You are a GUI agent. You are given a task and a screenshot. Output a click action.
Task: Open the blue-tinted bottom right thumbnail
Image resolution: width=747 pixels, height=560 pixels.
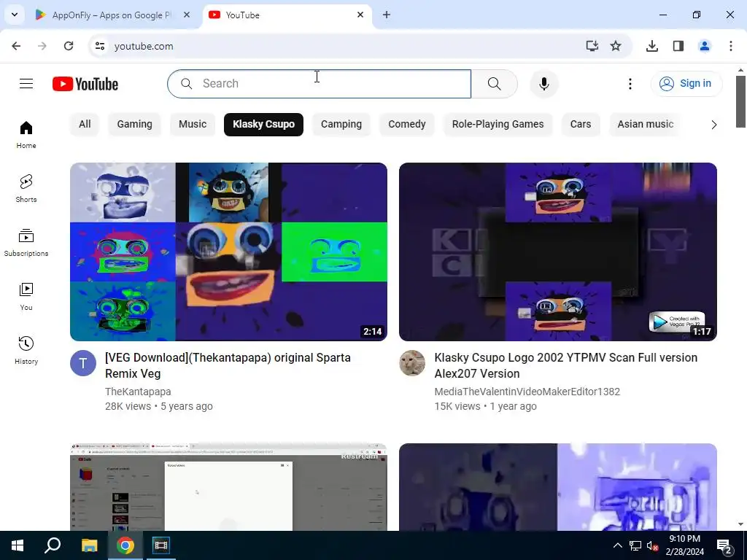tap(558, 487)
